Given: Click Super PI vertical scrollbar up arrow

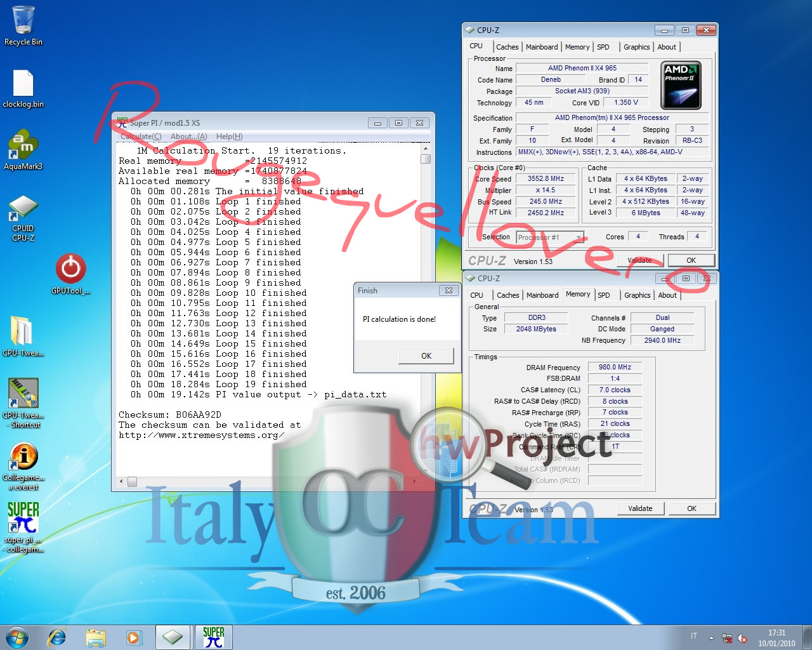Looking at the screenshot, I should (426, 149).
